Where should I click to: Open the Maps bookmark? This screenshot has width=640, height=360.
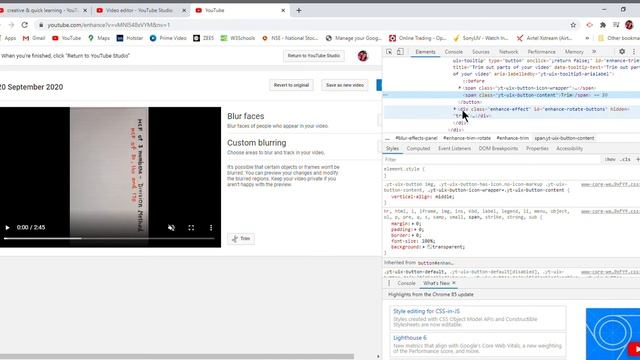click(99, 38)
